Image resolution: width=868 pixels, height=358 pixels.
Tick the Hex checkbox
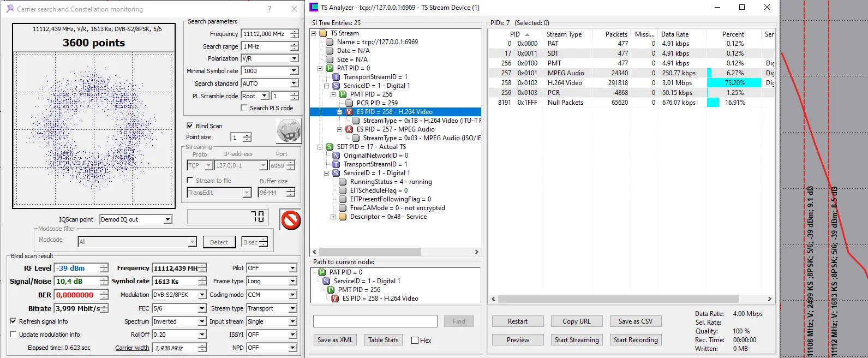tap(415, 341)
